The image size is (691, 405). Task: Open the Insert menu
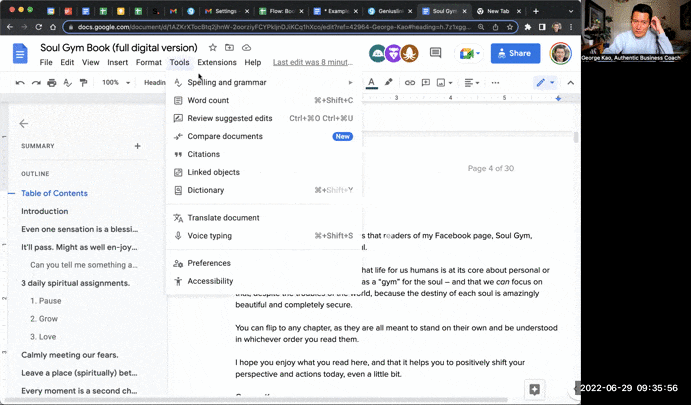(x=118, y=62)
